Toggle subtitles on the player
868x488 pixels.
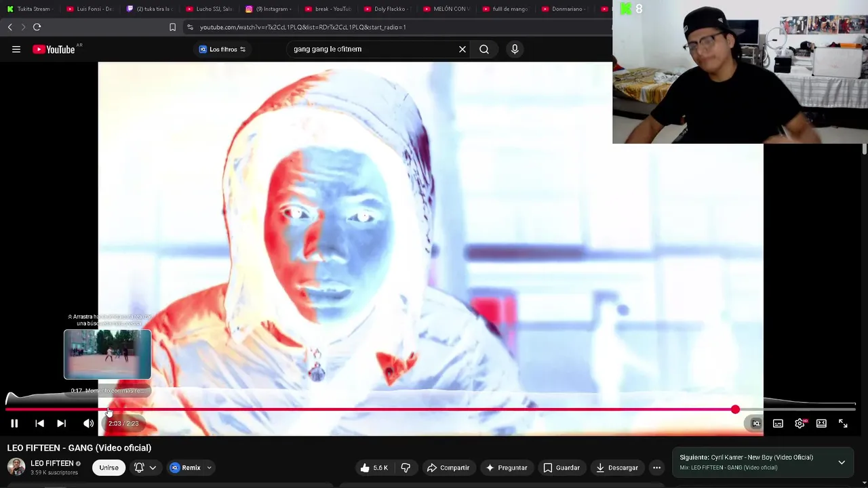point(778,424)
